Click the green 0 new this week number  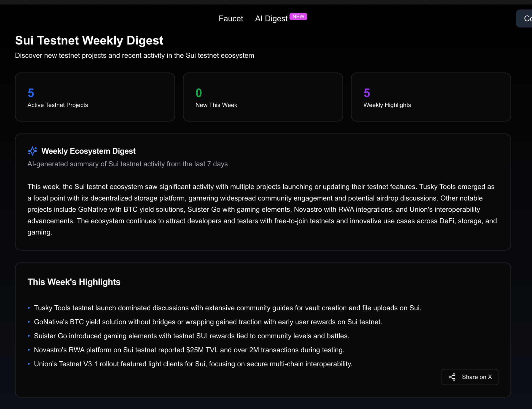click(199, 93)
